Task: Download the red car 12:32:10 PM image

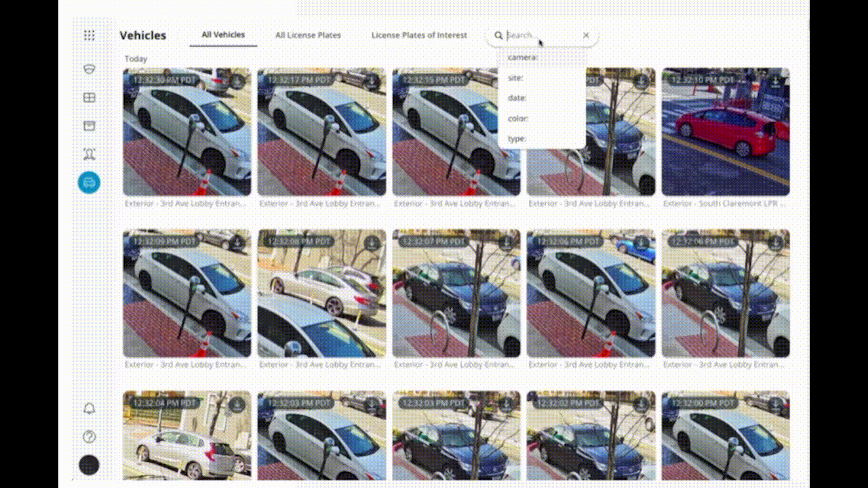Action: click(776, 81)
